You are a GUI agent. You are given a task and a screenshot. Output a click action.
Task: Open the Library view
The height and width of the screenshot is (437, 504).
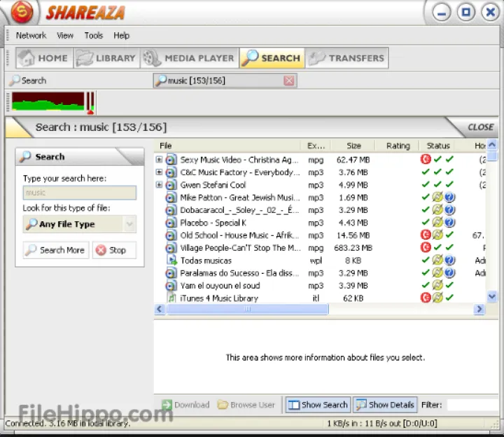106,58
